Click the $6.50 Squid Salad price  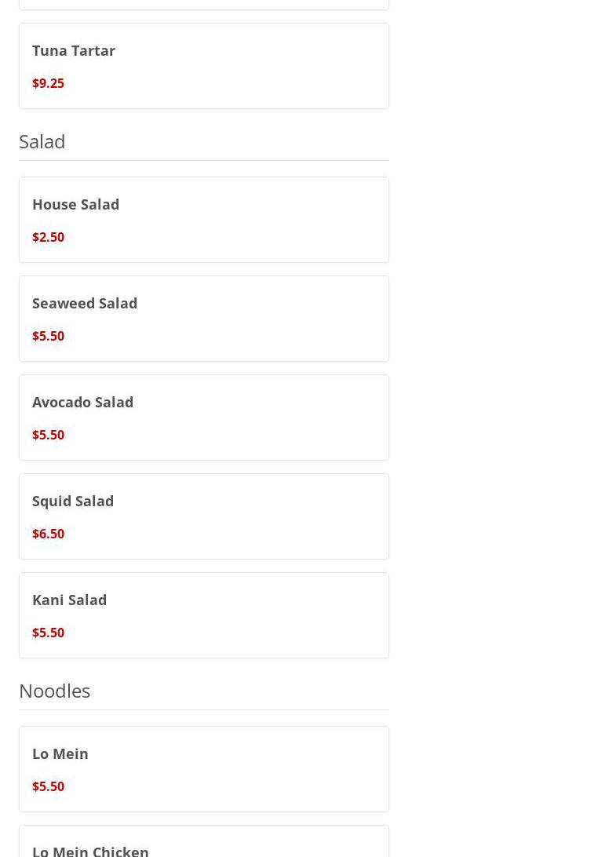[x=48, y=534]
